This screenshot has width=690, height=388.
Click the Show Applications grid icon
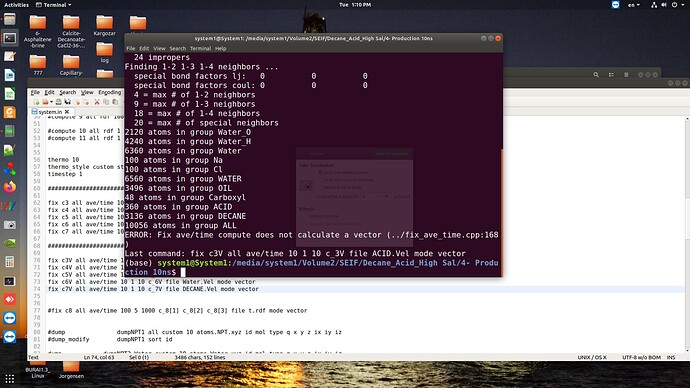10,378
